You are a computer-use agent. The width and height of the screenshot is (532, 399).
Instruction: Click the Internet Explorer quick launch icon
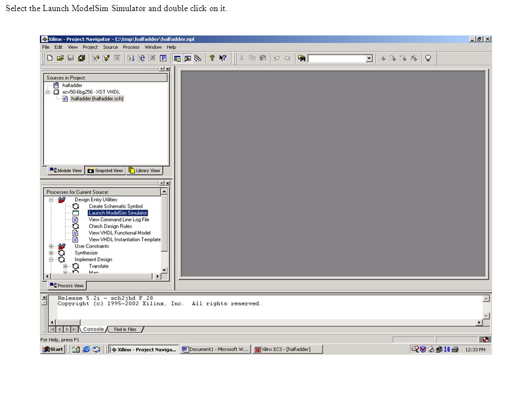(x=86, y=349)
